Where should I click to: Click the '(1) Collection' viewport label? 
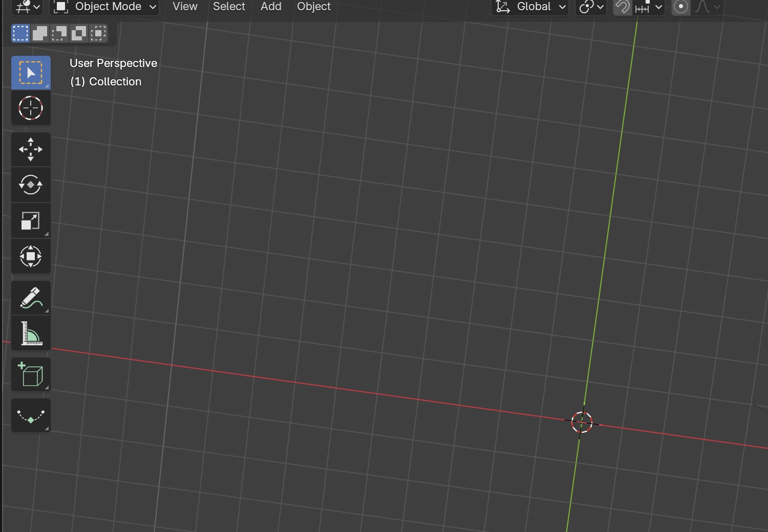[105, 81]
